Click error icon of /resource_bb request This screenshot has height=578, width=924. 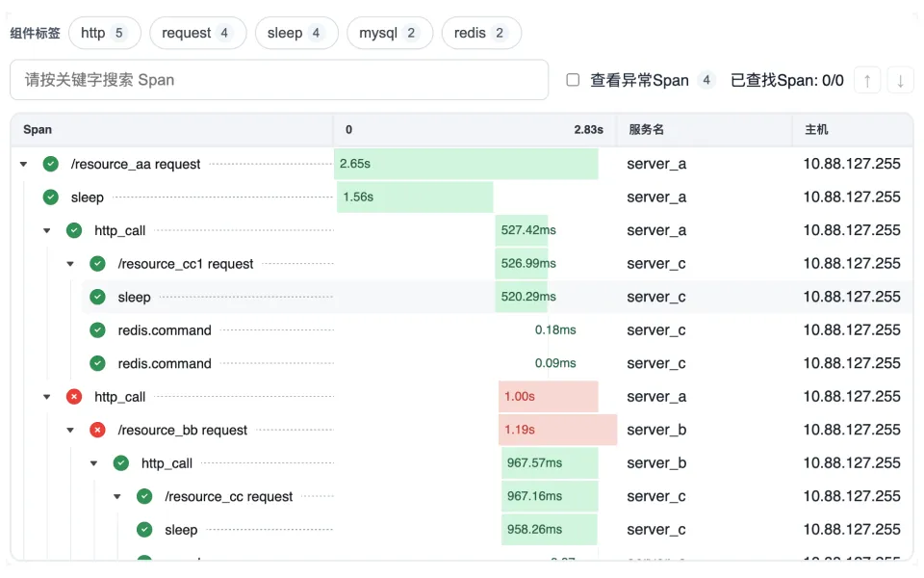pyautogui.click(x=98, y=430)
